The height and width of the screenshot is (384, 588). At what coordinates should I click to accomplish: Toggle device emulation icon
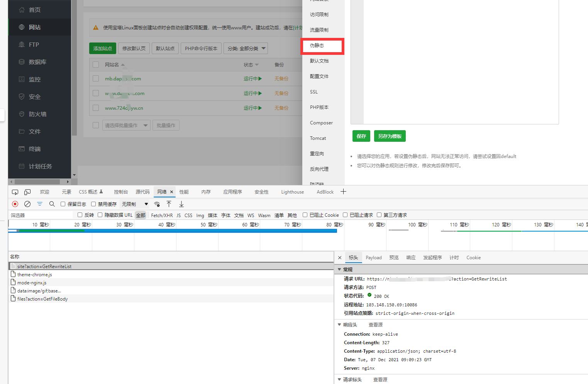(x=27, y=192)
